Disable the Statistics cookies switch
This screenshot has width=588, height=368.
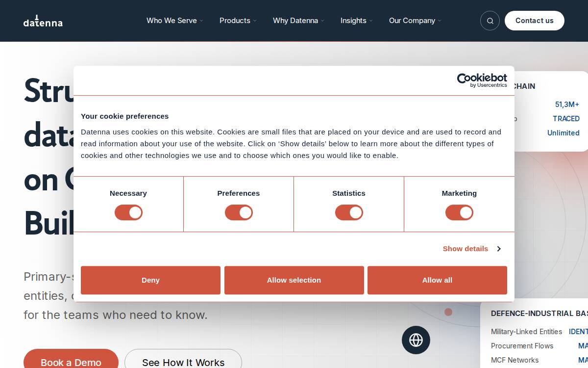349,212
